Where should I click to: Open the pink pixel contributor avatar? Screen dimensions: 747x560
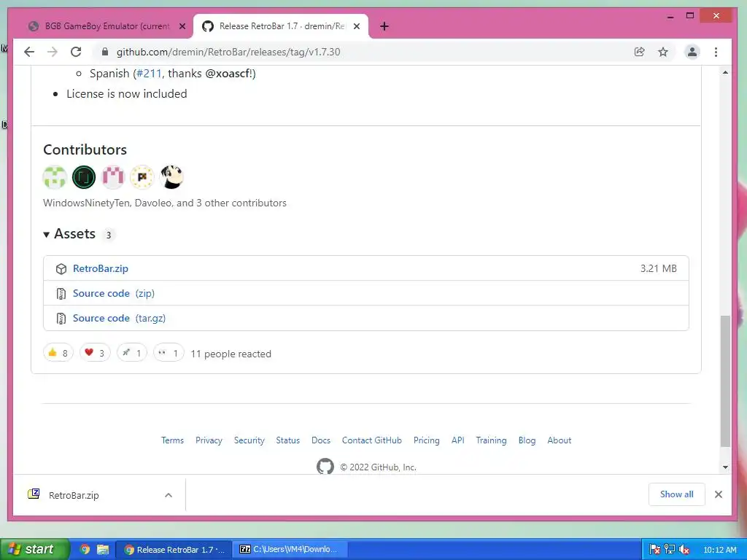(113, 177)
